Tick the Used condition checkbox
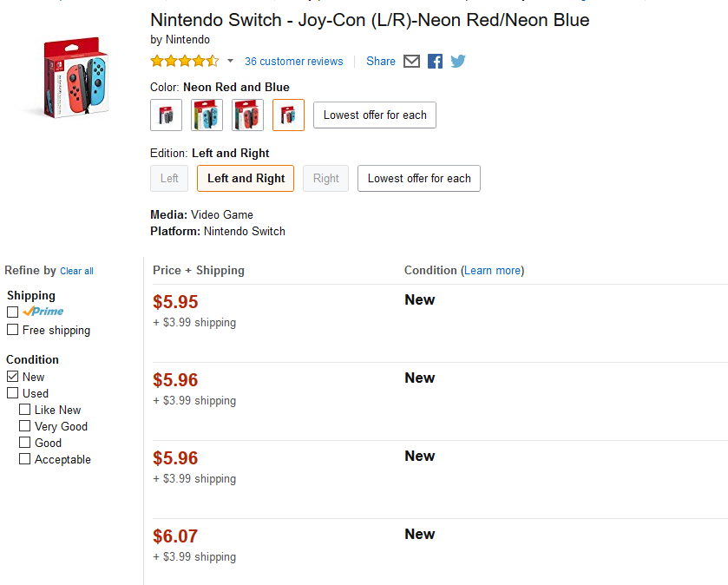The width and height of the screenshot is (728, 585). tap(13, 393)
